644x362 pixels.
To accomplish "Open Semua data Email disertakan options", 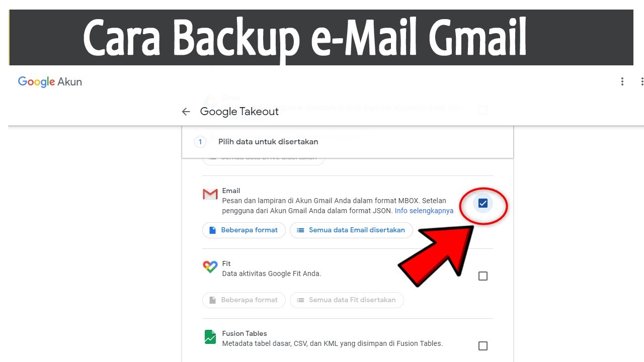I will point(351,230).
